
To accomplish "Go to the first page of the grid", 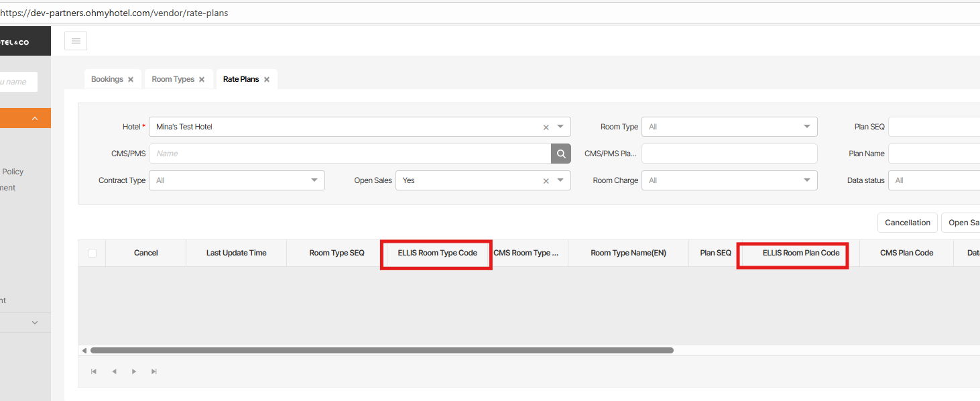I will [94, 371].
